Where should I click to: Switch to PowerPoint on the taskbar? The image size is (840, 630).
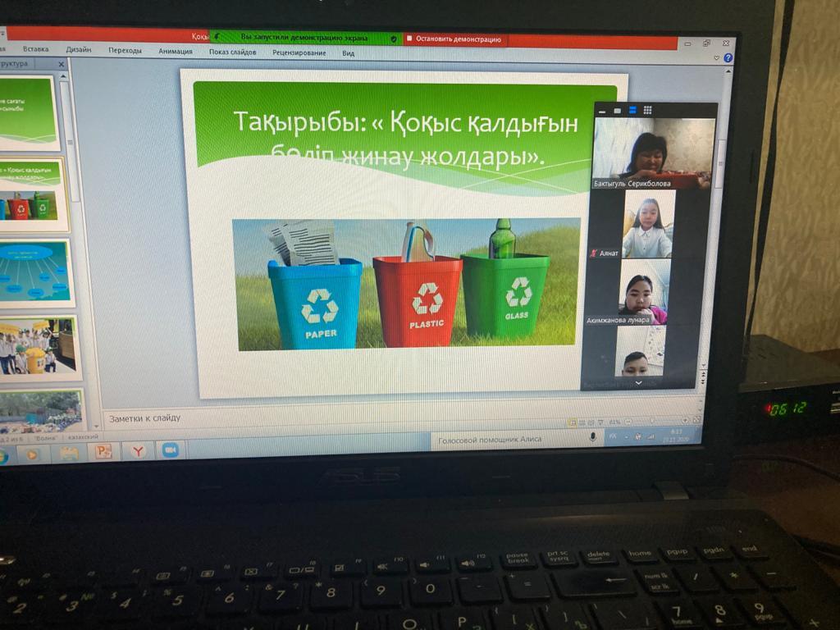pos(103,452)
